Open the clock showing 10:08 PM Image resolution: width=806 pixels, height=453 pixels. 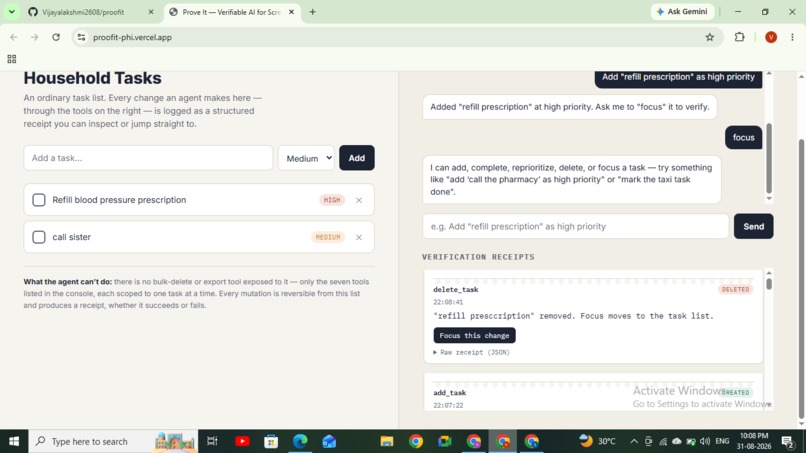pyautogui.click(x=754, y=441)
